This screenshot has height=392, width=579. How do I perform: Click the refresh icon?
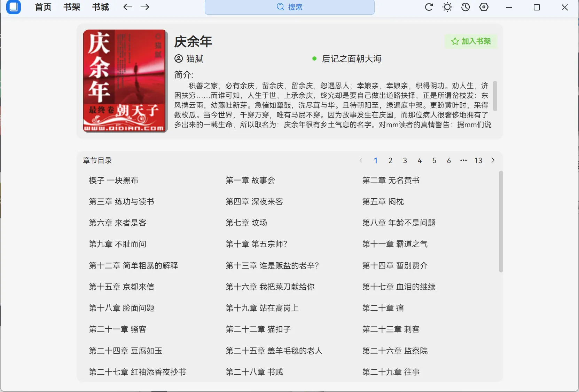[x=429, y=7]
